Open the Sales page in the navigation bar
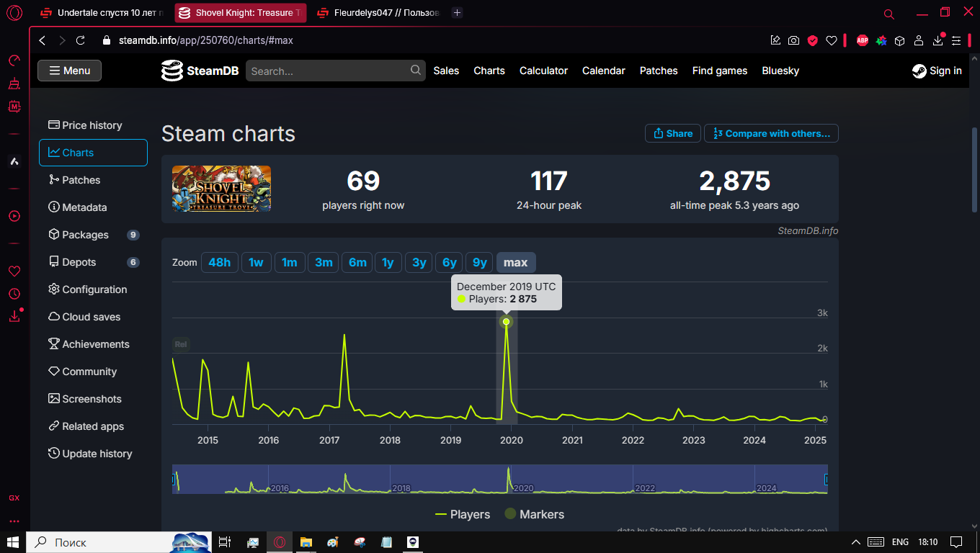This screenshot has width=980, height=553. [446, 71]
